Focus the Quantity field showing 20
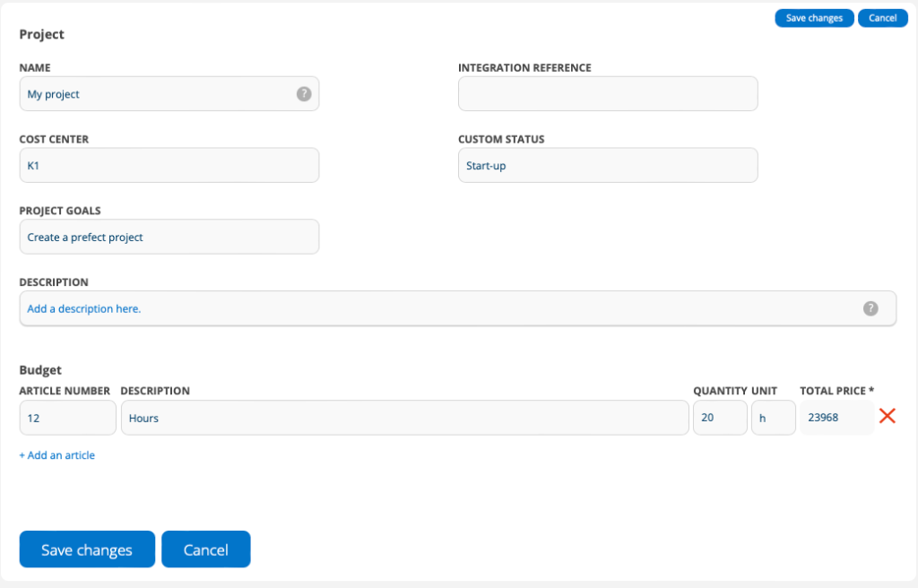This screenshot has height=588, width=918. point(719,418)
